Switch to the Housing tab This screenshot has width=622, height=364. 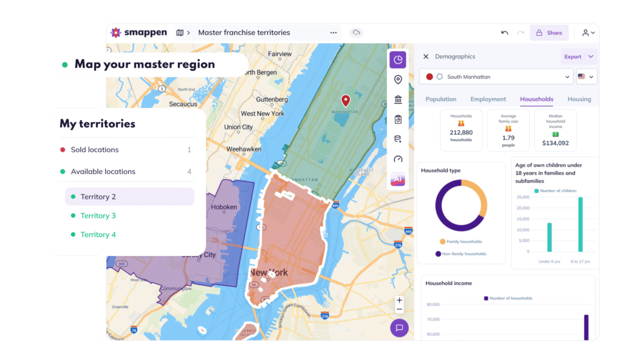pyautogui.click(x=579, y=99)
